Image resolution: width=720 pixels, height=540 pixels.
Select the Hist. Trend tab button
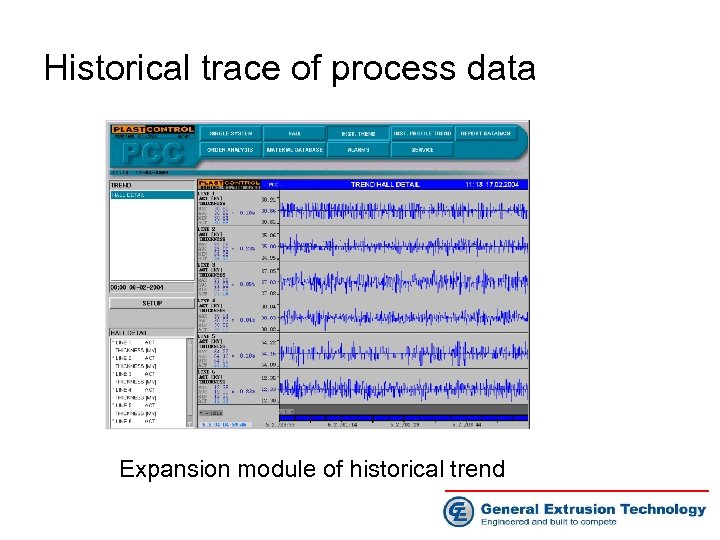[x=358, y=134]
